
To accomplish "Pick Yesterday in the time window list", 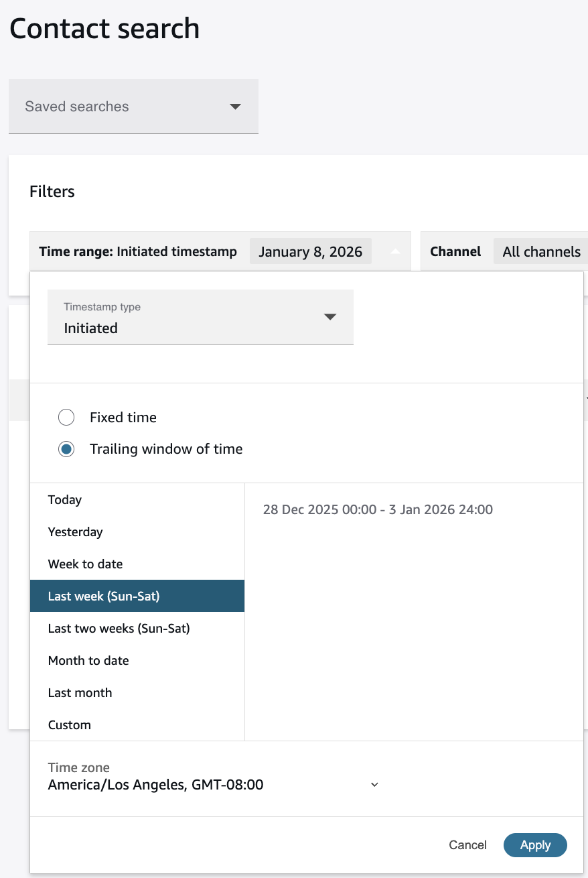I will coord(75,532).
